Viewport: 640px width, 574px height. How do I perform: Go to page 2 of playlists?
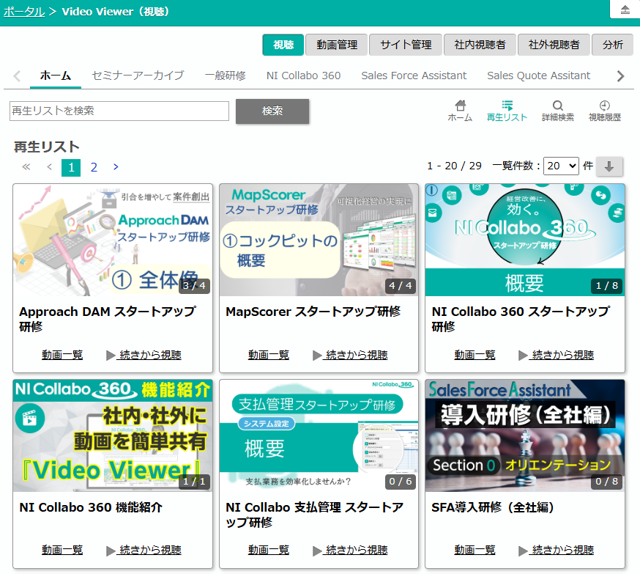click(94, 167)
